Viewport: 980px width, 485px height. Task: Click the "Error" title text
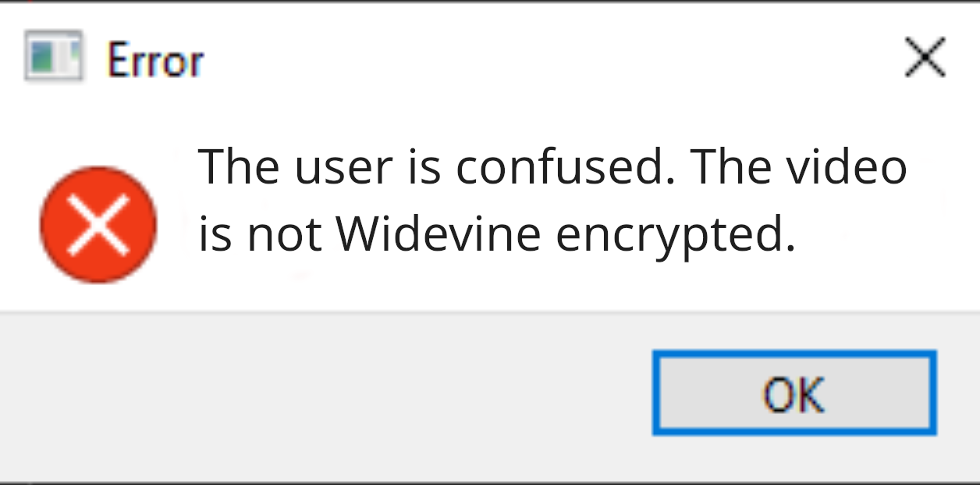tap(155, 60)
